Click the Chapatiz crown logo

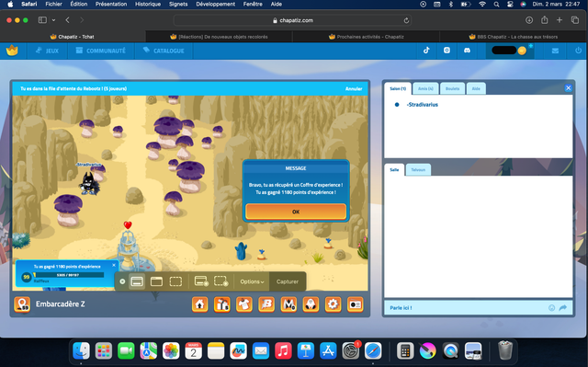click(12, 51)
